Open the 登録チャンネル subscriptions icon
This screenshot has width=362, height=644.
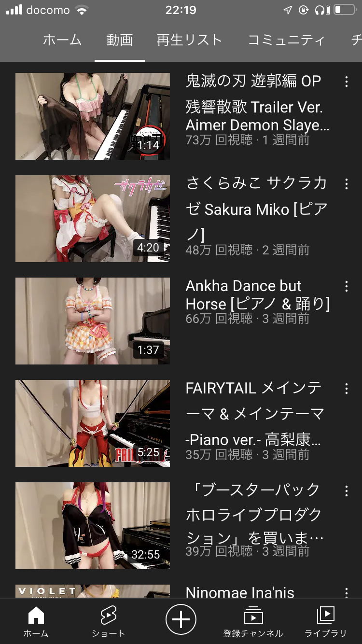[x=253, y=622]
